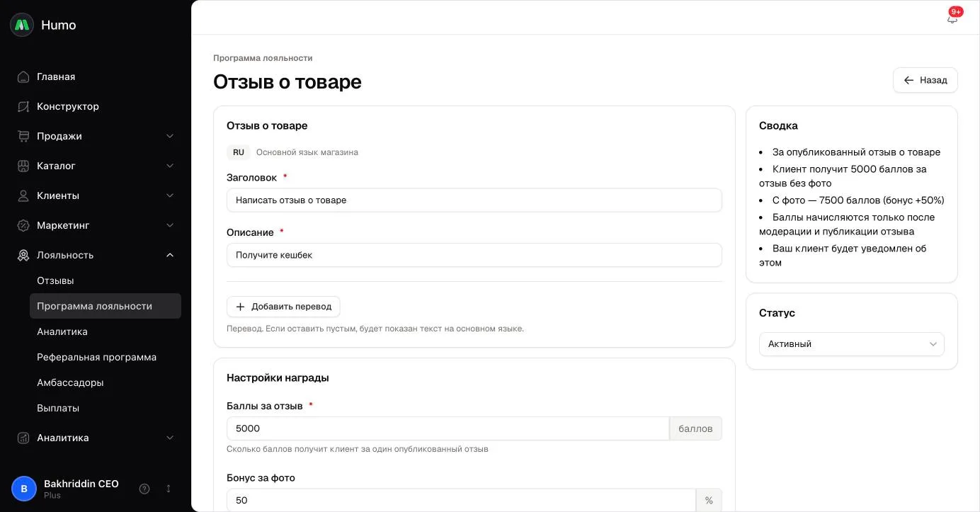Click the Humo logo icon
980x512 pixels.
pyautogui.click(x=22, y=25)
